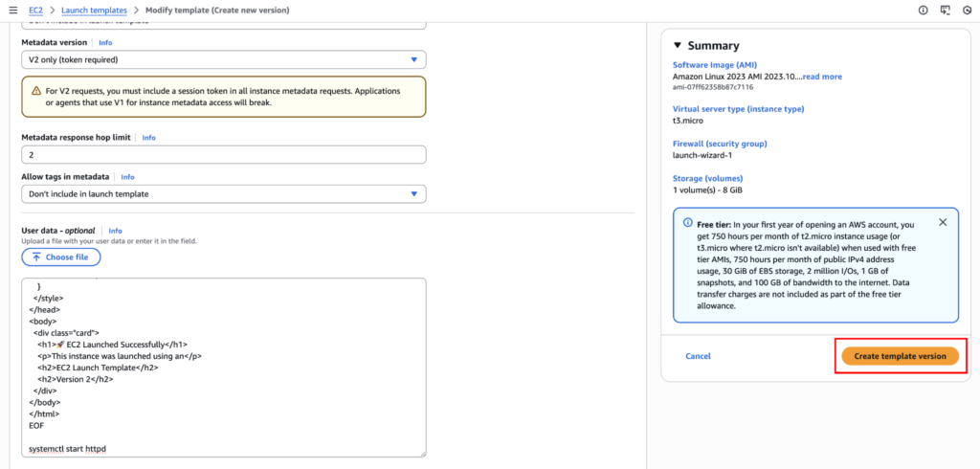Go to EC2 breadcrumb link
Image resolution: width=980 pixels, height=469 pixels.
point(35,10)
